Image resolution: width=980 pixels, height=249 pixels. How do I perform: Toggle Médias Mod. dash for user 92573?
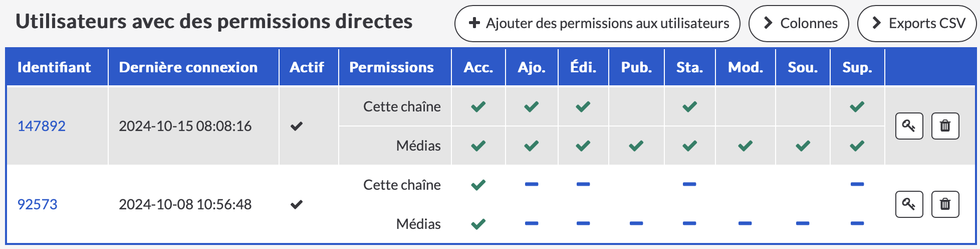point(745,223)
